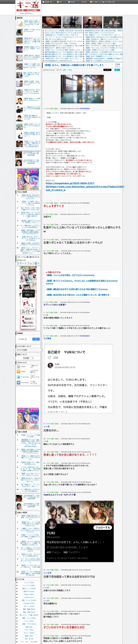Open recommended link ベトナムの女子高生
The width and height of the screenshot is (138, 644).
[x=70, y=275]
